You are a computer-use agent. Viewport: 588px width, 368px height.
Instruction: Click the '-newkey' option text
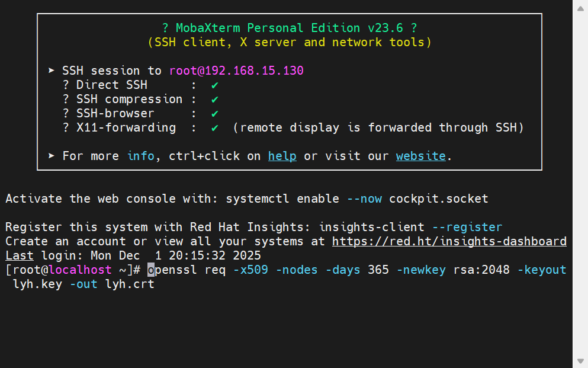tap(421, 270)
